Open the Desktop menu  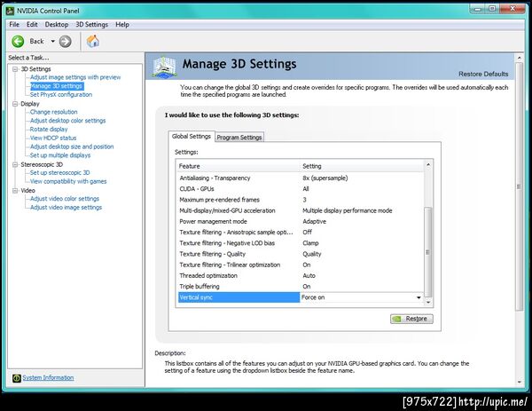(57, 25)
